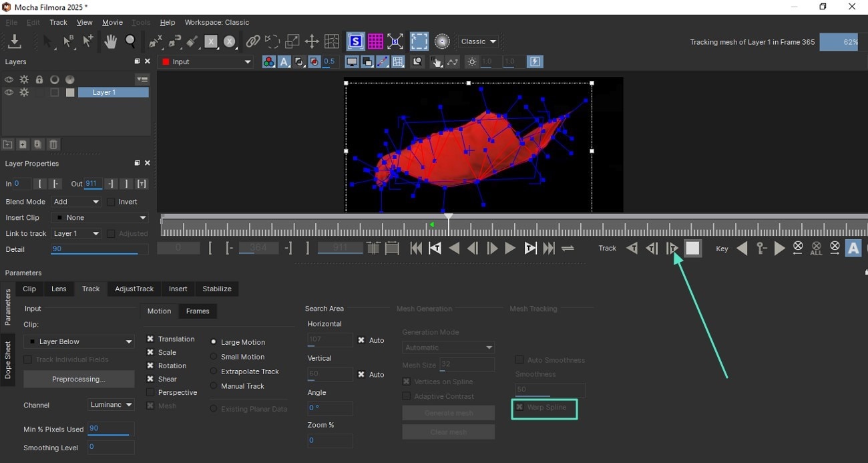Toggle the tracking gear icon for Layer 1

[24, 93]
